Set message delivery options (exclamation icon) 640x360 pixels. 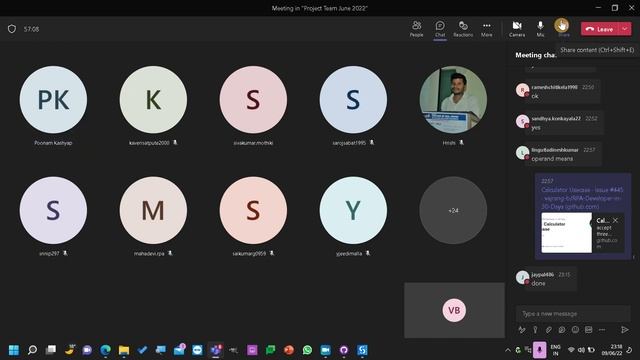535,329
